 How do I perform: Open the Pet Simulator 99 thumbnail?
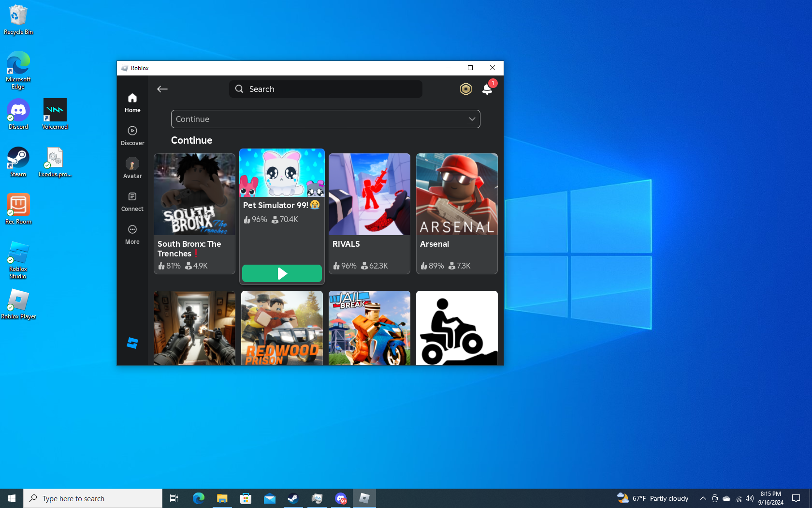(x=282, y=173)
